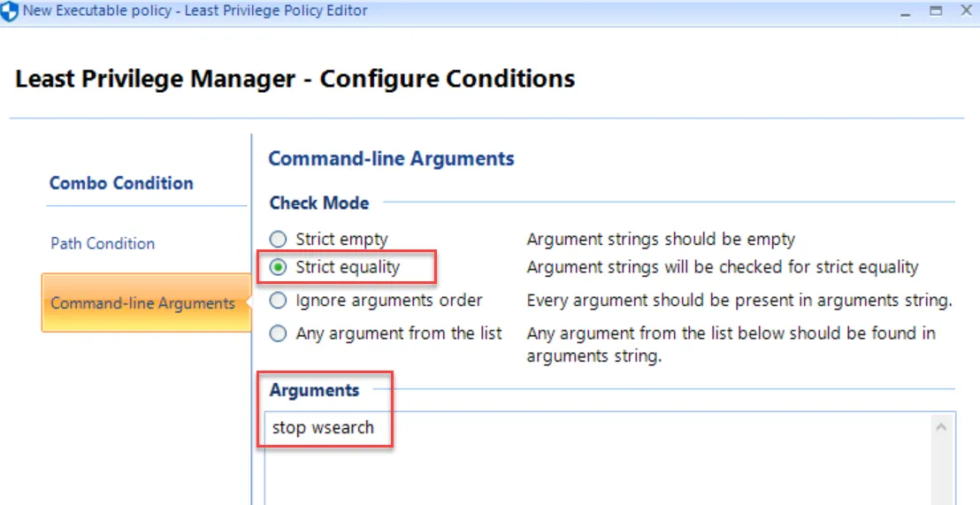Image resolution: width=980 pixels, height=505 pixels.
Task: Choose the Strict equality radio button
Action: point(279,267)
